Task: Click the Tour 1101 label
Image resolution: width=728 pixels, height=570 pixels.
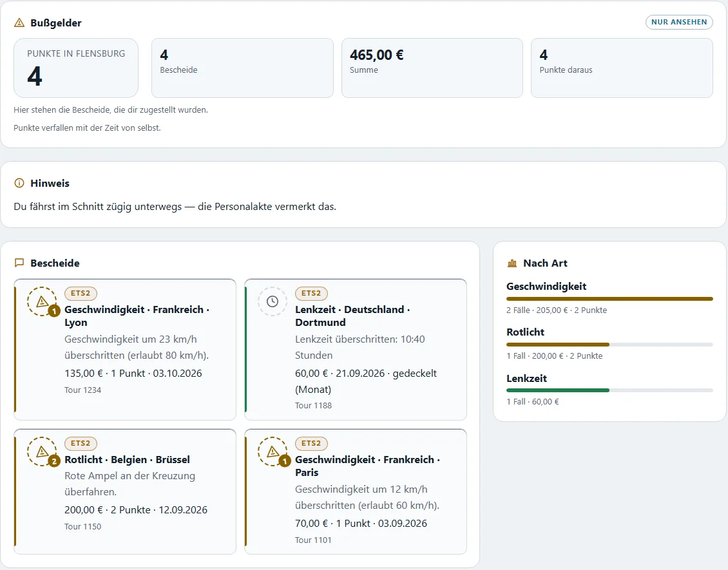Action: coord(313,540)
